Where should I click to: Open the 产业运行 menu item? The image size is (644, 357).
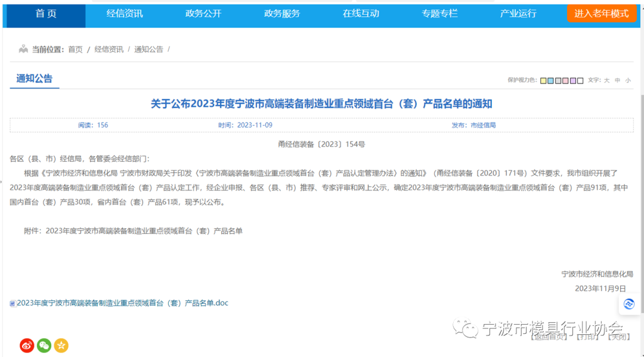[518, 13]
